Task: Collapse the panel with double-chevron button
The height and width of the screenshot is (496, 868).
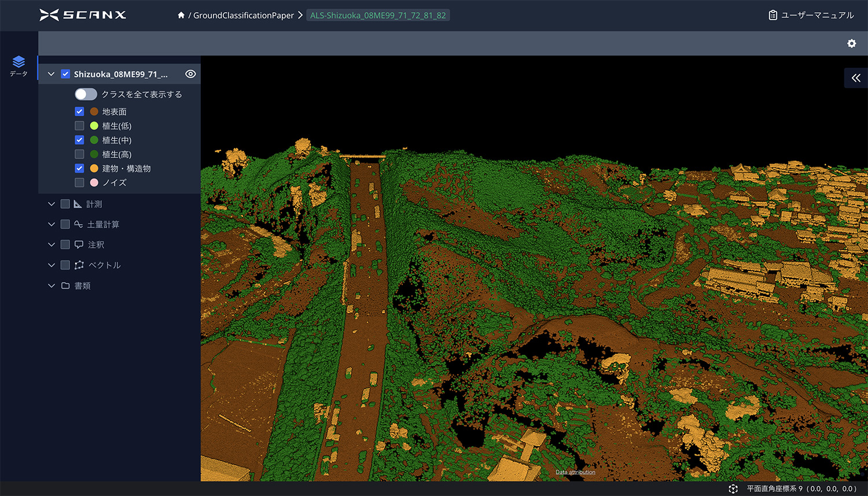Action: click(x=856, y=78)
